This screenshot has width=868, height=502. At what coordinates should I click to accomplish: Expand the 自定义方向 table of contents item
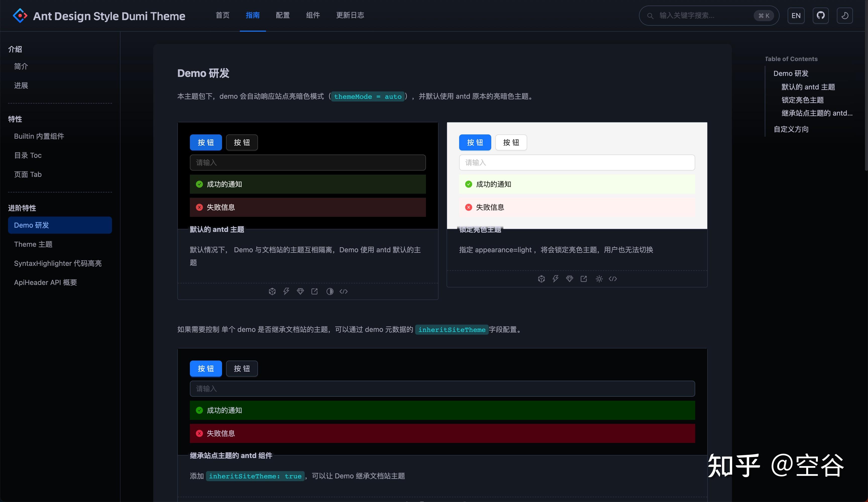(x=791, y=129)
